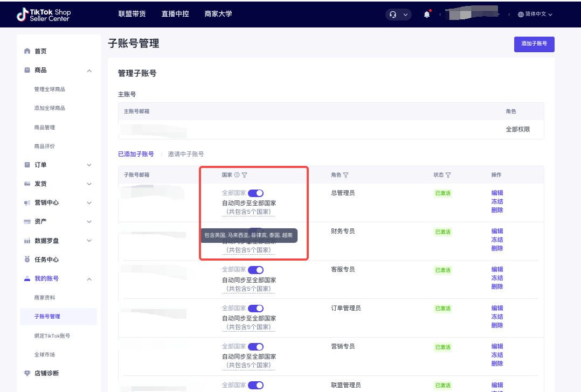581x392 pixels.
Task: Open 商品管理 in sidebar
Action: [44, 127]
